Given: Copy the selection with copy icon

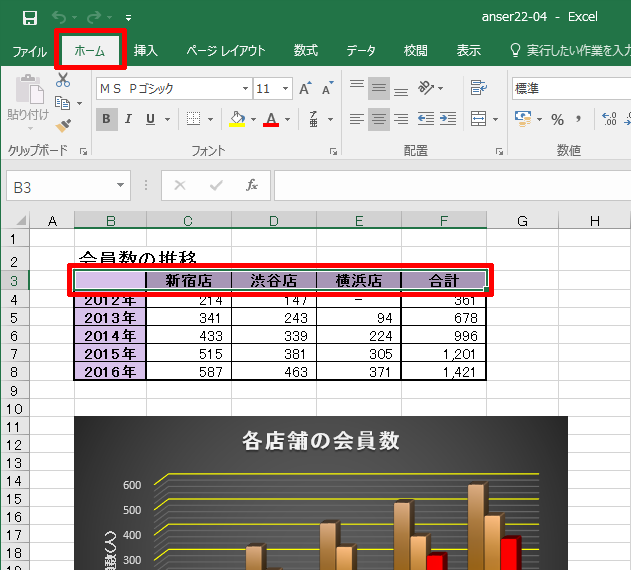Looking at the screenshot, I should pos(62,103).
